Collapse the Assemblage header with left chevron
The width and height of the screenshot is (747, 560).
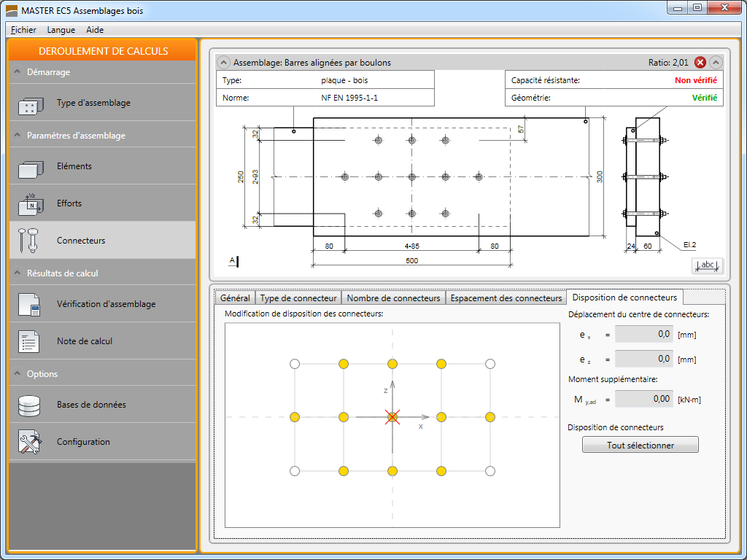pyautogui.click(x=223, y=63)
